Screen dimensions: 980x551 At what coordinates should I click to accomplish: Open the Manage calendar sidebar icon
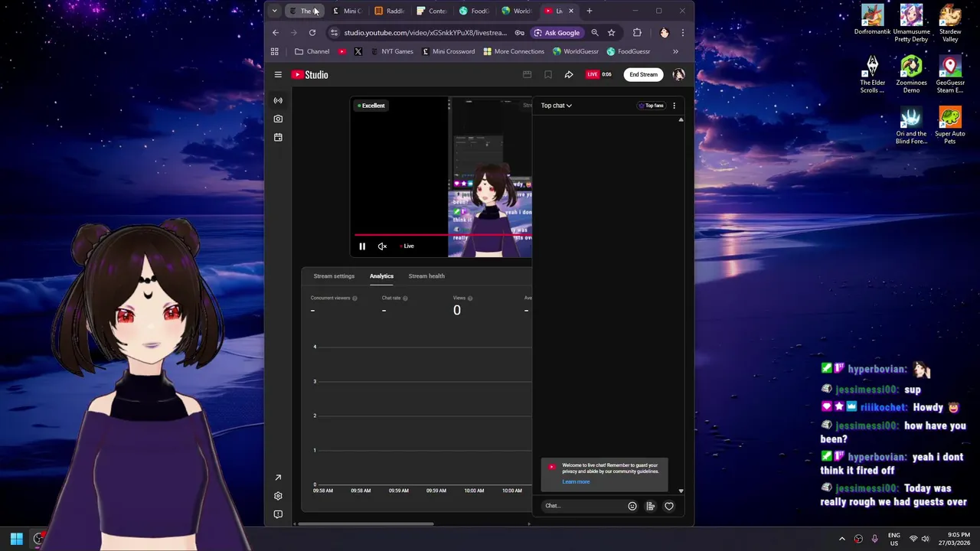tap(278, 137)
